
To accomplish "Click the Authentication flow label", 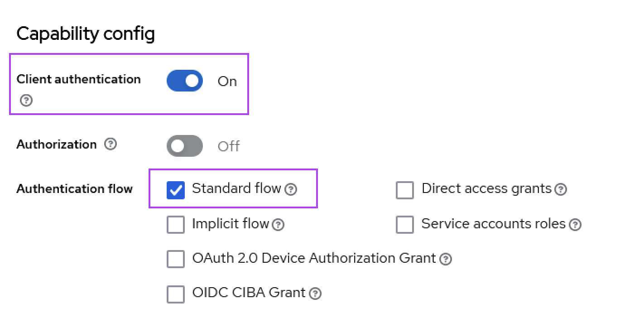I will point(74,189).
